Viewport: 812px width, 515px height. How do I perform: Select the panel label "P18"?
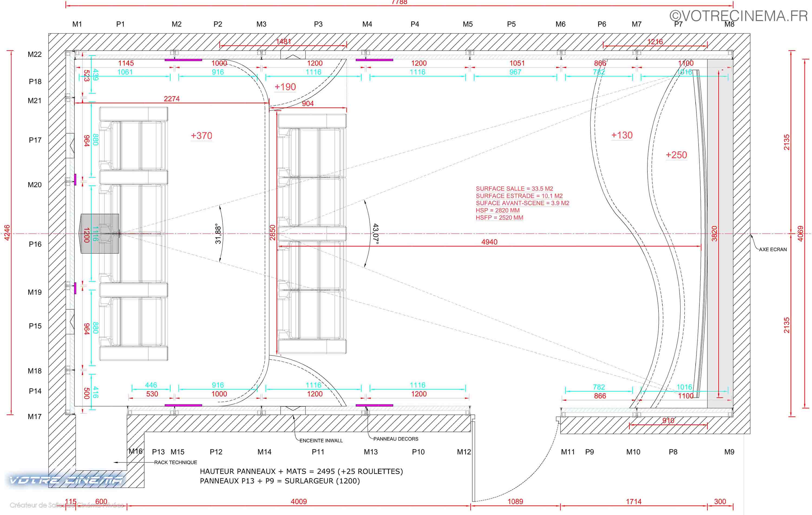point(35,81)
